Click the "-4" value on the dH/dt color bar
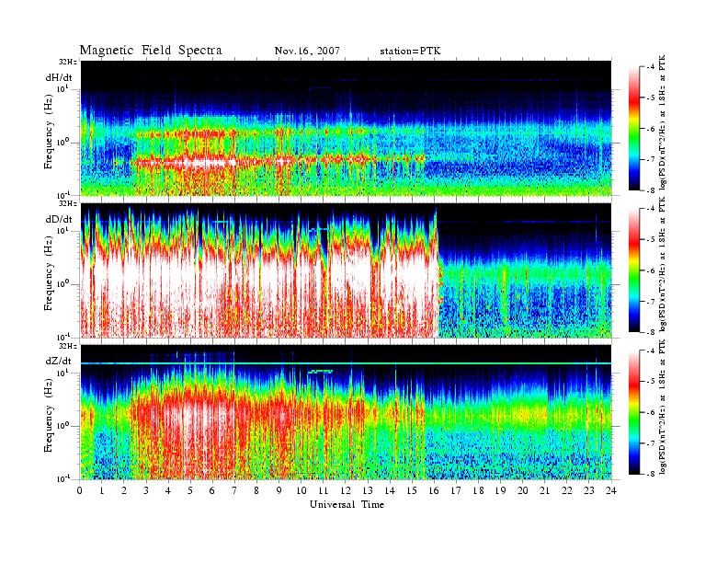Image resolution: width=728 pixels, height=563 pixels. click(651, 67)
